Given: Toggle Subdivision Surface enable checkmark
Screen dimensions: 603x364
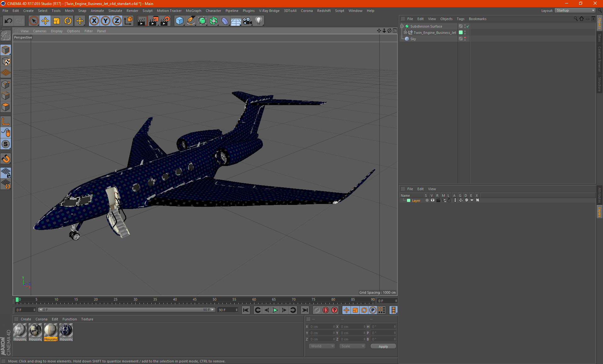Looking at the screenshot, I should click(468, 26).
